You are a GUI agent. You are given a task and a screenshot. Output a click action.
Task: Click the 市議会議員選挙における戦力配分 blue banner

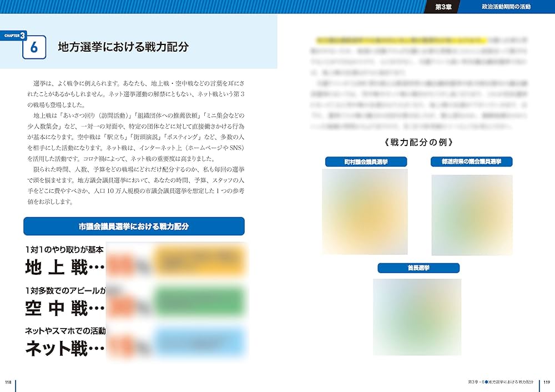coord(134,227)
